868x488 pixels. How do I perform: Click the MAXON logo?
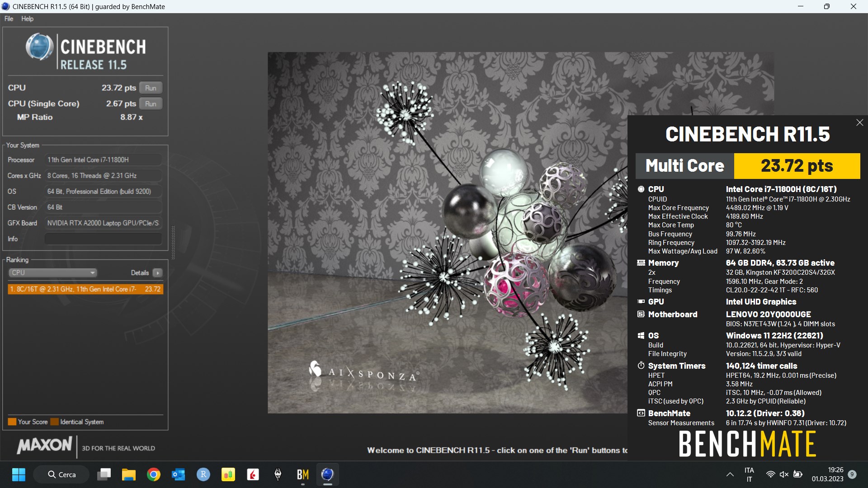44,445
